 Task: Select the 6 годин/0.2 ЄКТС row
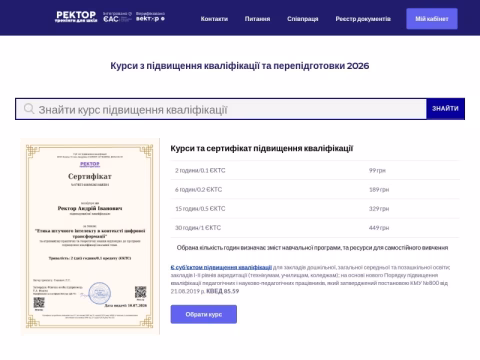pyautogui.click(x=315, y=189)
